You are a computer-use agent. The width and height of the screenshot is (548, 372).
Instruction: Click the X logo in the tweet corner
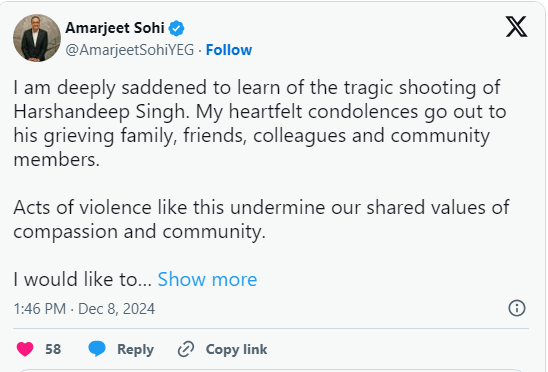coord(516,27)
